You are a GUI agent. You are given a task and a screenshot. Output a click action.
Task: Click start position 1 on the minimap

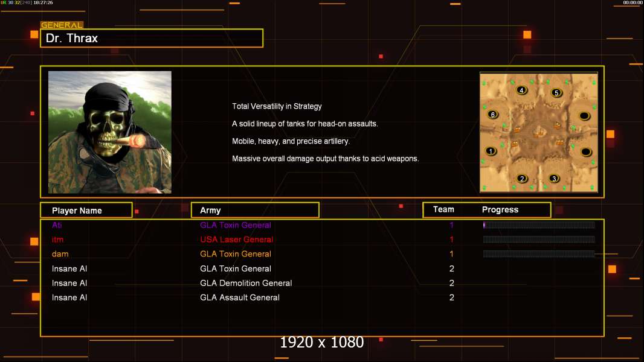pos(491,151)
